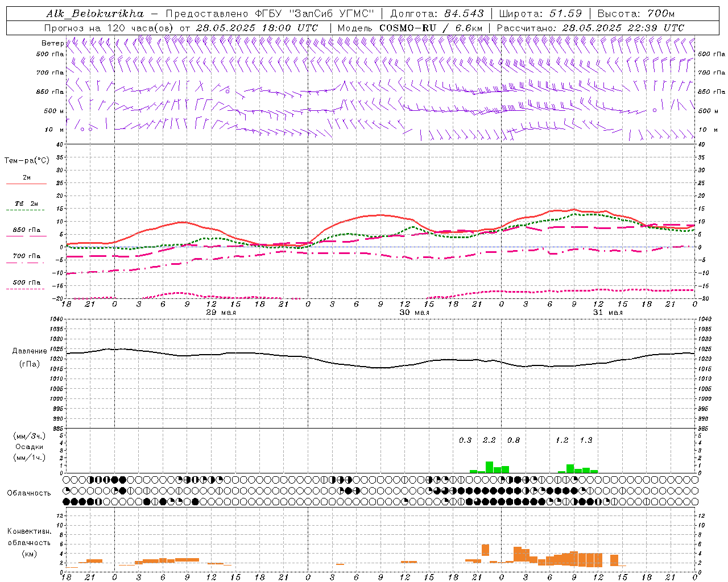Click the "Долгота: 84.543" longitude value
This screenshot has width=728, height=582.
(437, 13)
